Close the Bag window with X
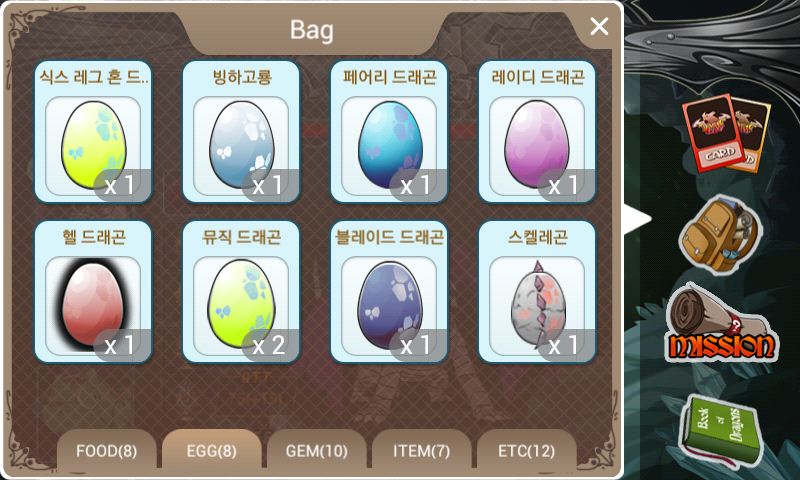 599,26
